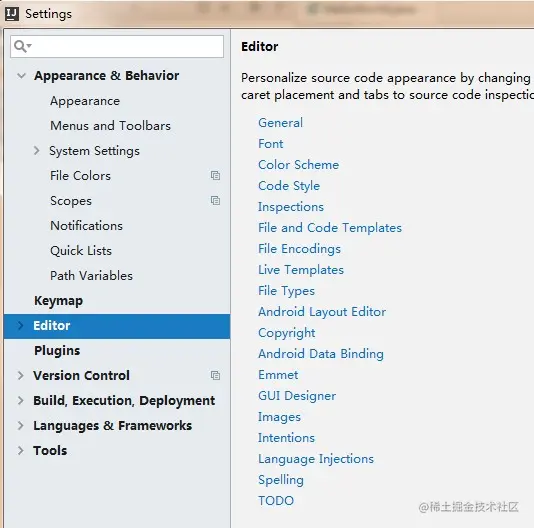Click inside the settings search field

pyautogui.click(x=117, y=46)
